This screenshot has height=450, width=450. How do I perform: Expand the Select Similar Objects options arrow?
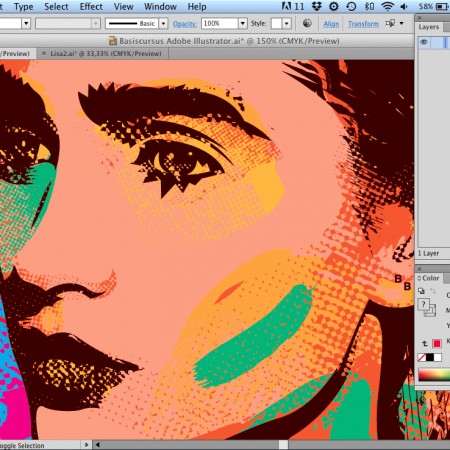coord(402,23)
